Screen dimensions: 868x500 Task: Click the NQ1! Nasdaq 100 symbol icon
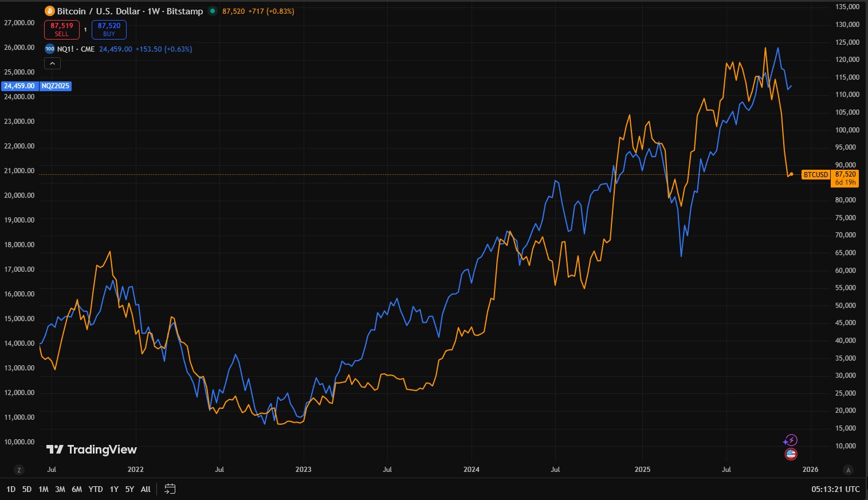point(50,49)
